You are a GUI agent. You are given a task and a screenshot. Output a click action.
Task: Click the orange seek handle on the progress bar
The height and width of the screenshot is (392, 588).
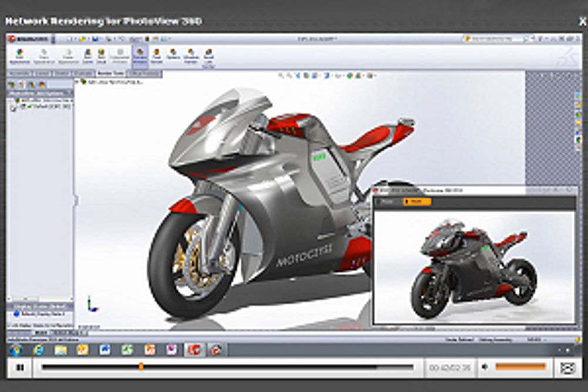141,367
